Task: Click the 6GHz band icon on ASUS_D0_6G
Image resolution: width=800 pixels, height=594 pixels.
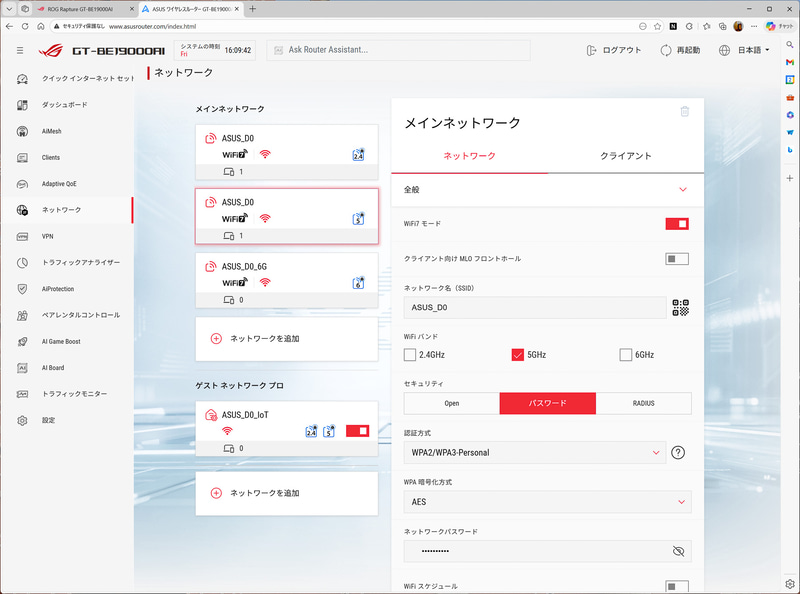Action: (358, 283)
